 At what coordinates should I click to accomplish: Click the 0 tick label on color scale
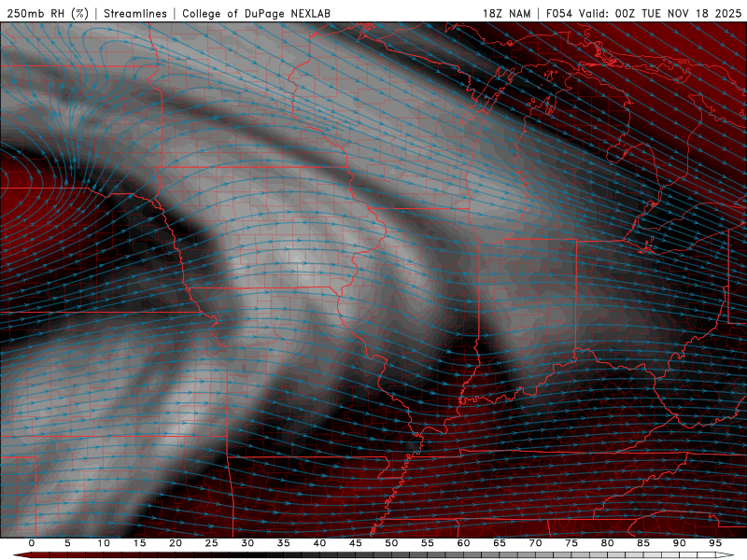[32, 543]
